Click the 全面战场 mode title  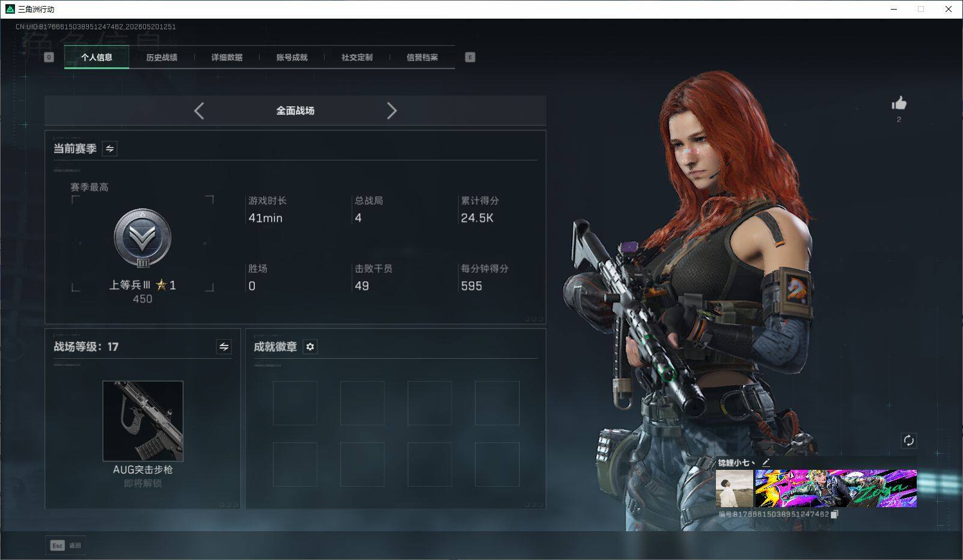pos(295,111)
